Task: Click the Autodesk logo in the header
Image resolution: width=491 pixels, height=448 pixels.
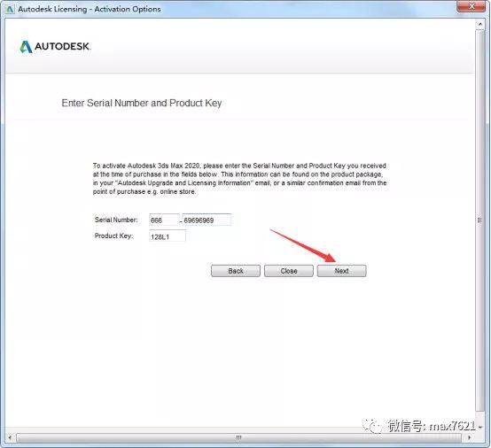Action: (56, 47)
